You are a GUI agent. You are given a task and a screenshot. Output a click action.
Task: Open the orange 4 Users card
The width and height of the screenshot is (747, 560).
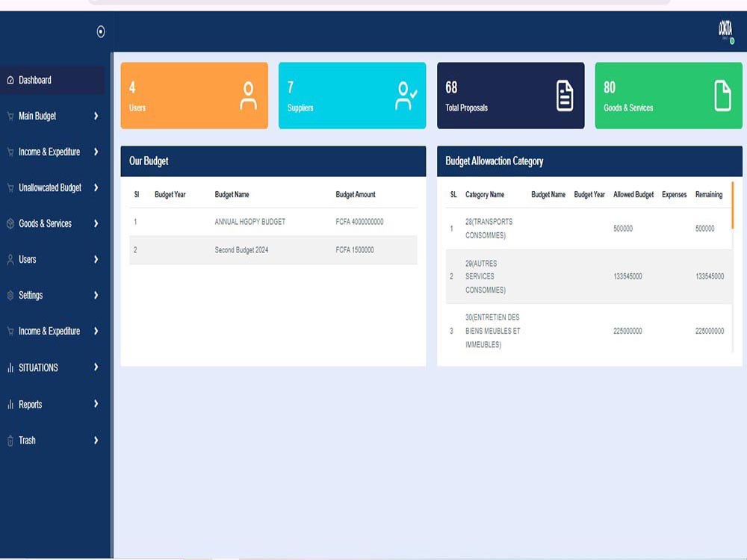coord(194,96)
